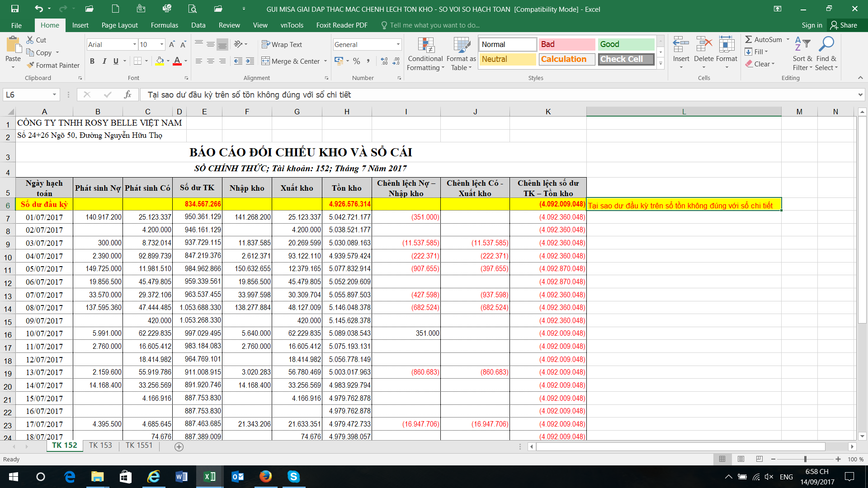Open the Borders icon in Font group
868x488 pixels.
[x=138, y=61]
